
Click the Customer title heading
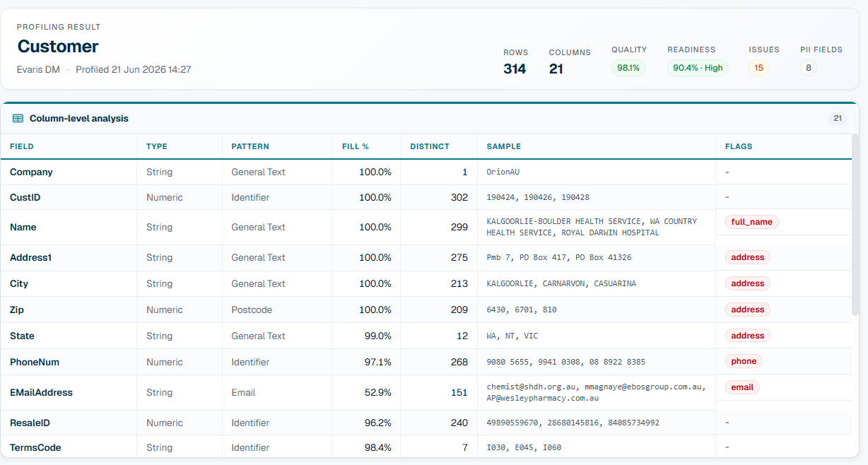pos(58,47)
